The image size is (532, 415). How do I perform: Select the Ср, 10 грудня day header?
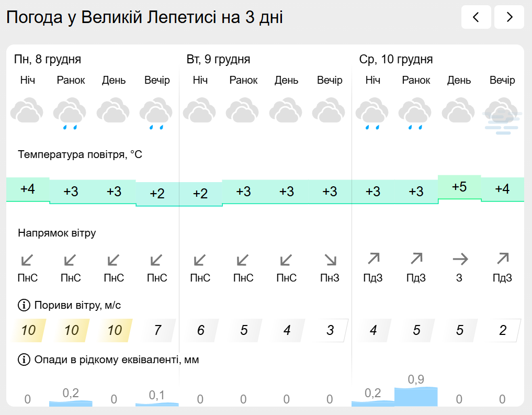coord(396,59)
